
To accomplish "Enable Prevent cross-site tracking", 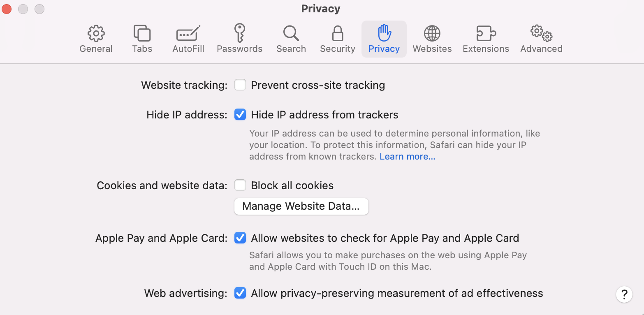I will pyautogui.click(x=240, y=85).
